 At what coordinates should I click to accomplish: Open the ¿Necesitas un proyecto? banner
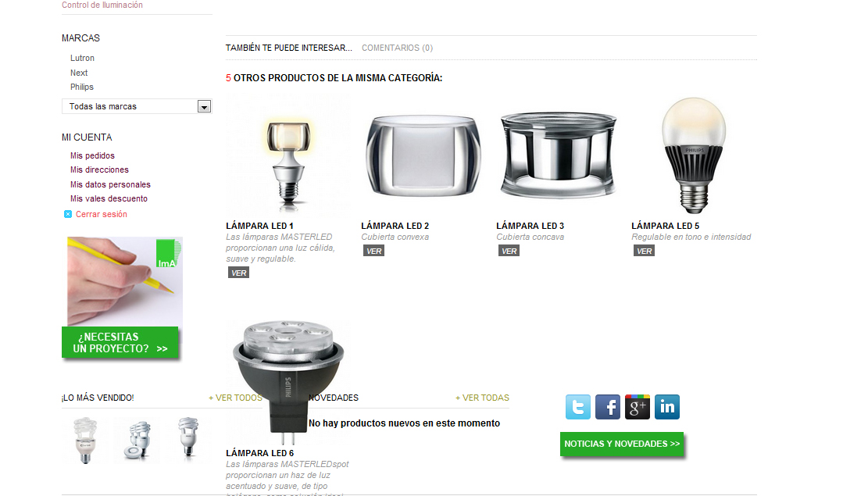[123, 298]
